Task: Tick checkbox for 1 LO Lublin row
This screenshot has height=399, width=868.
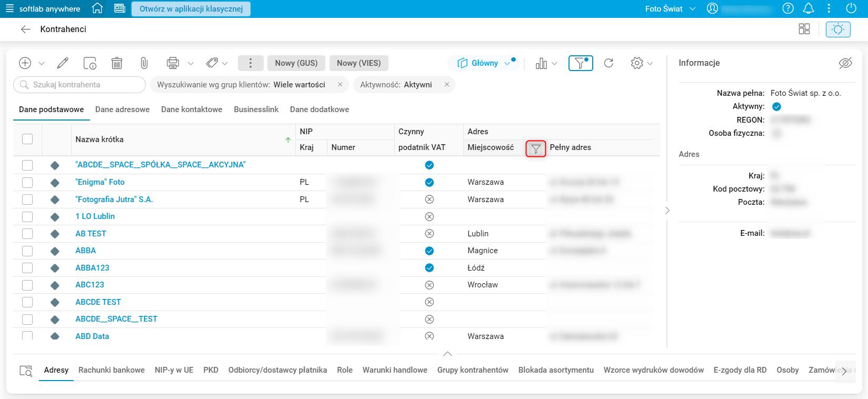Action: click(27, 216)
